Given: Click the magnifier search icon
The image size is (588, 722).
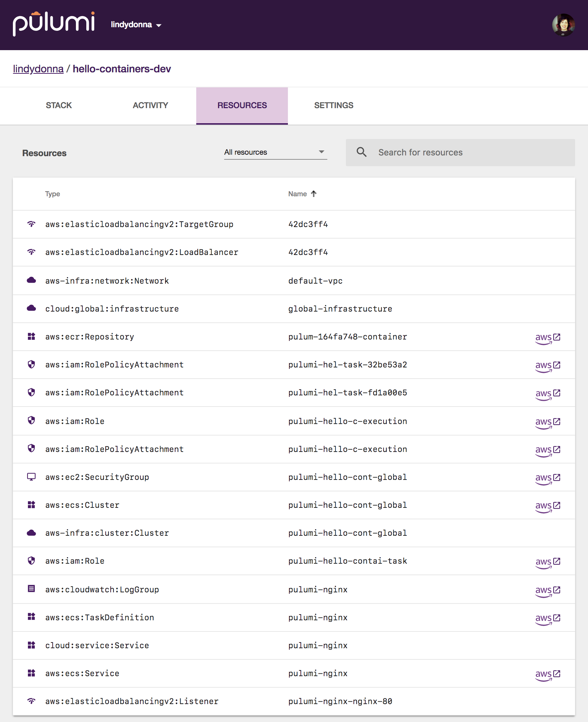Looking at the screenshot, I should pyautogui.click(x=362, y=152).
